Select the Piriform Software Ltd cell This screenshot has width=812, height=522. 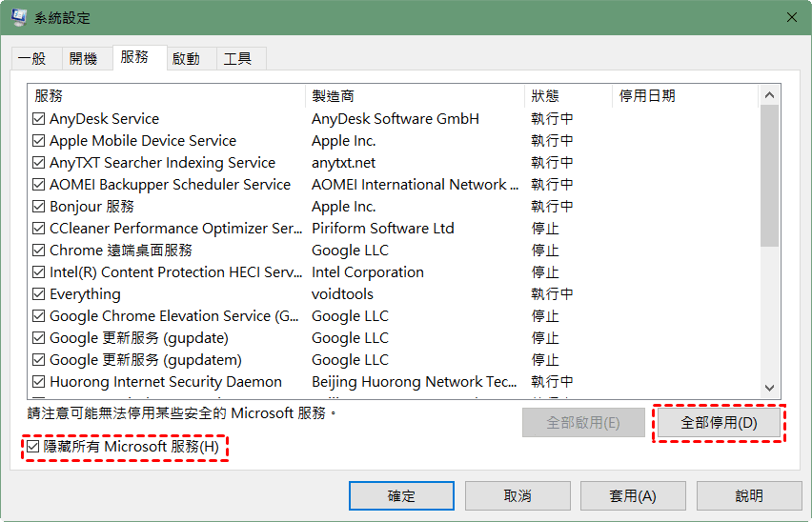coord(383,229)
